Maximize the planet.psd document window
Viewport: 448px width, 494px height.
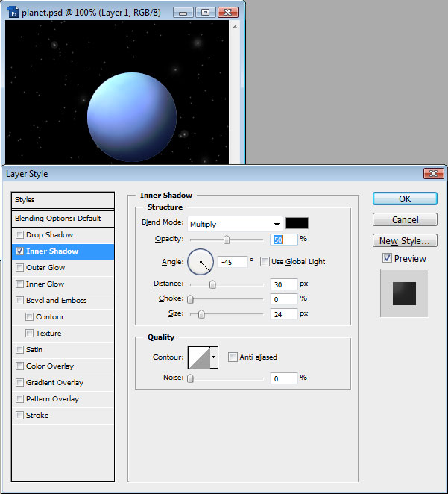205,13
